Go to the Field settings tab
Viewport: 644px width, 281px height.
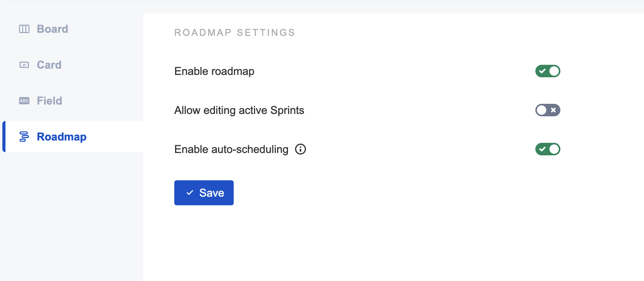pyautogui.click(x=50, y=101)
